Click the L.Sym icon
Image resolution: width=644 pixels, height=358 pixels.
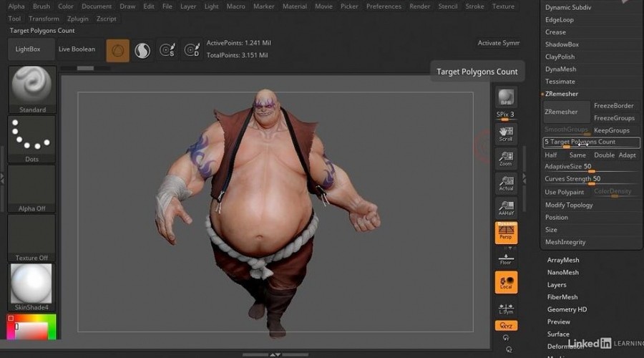(506, 309)
